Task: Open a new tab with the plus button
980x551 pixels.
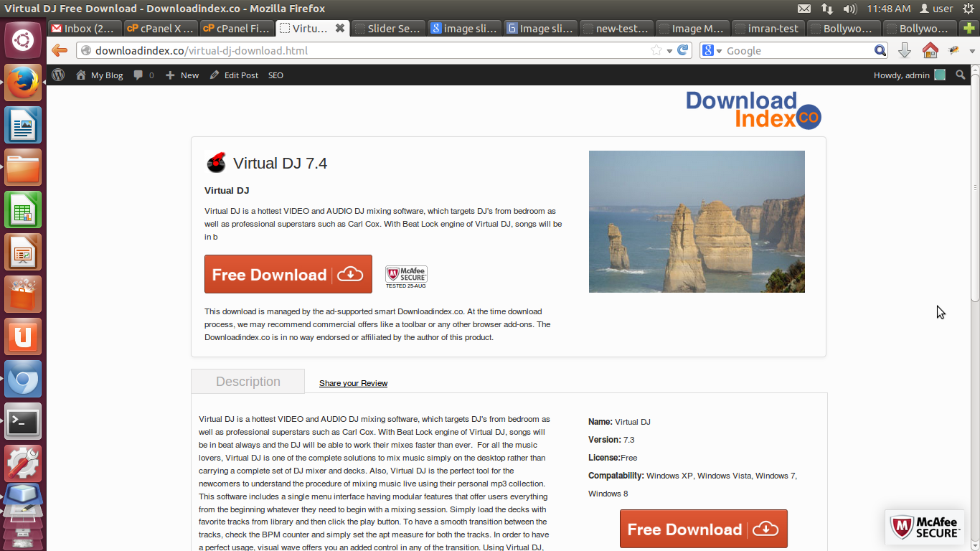Action: [970, 29]
